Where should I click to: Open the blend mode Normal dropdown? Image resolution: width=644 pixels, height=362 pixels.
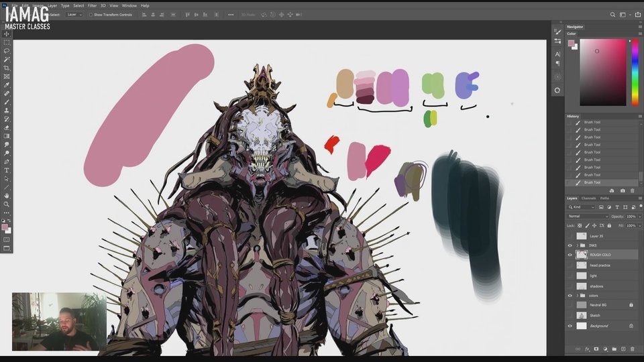(587, 217)
